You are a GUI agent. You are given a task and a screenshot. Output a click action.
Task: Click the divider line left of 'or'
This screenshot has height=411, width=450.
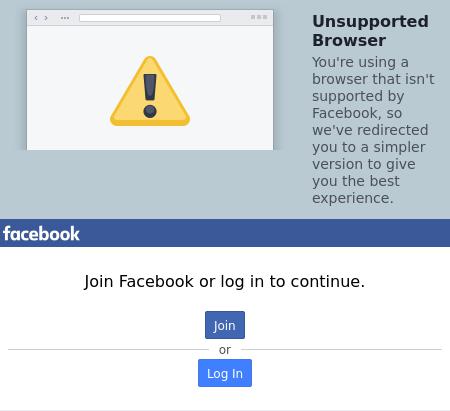[x=108, y=350]
